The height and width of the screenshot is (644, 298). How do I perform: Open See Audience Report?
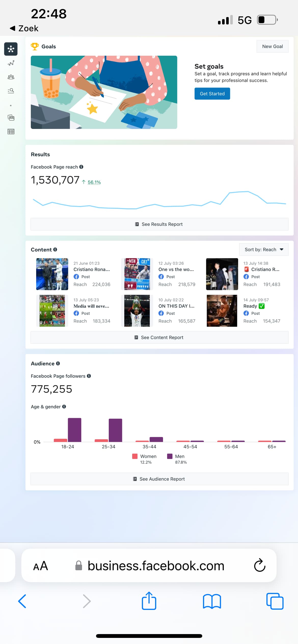pyautogui.click(x=159, y=479)
